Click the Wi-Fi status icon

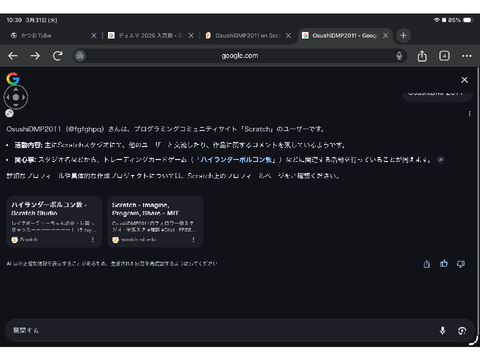point(436,20)
